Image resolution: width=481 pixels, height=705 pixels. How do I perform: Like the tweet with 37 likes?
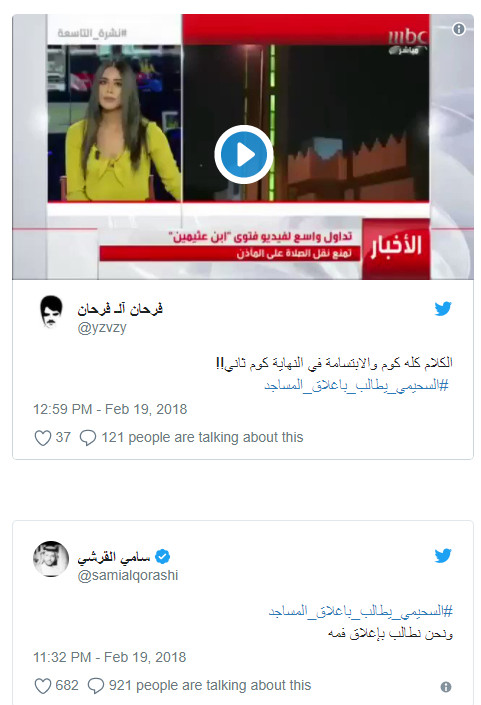click(x=43, y=437)
